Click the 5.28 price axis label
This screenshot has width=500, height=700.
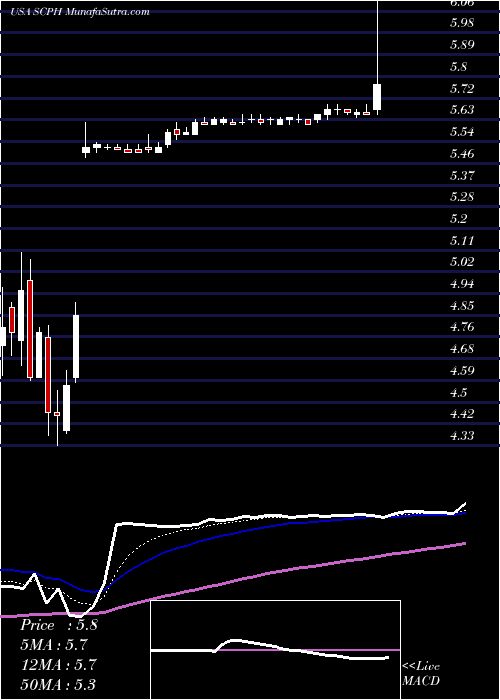pos(462,197)
